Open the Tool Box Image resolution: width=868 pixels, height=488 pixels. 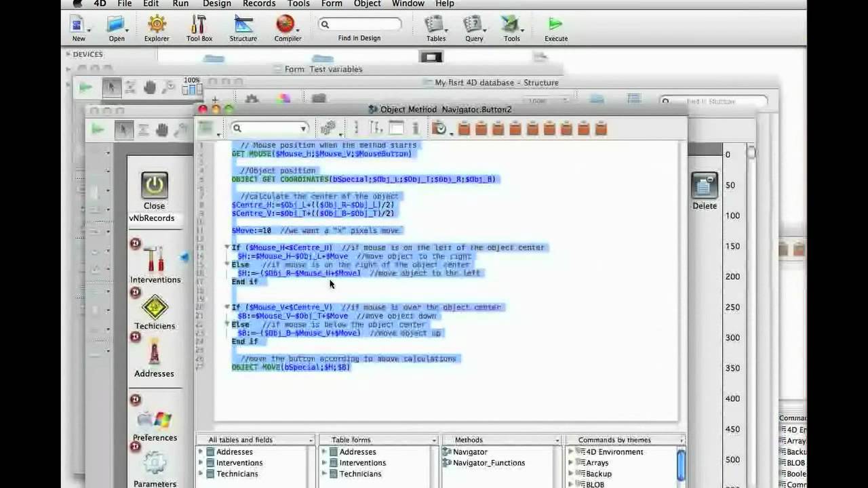pos(199,24)
